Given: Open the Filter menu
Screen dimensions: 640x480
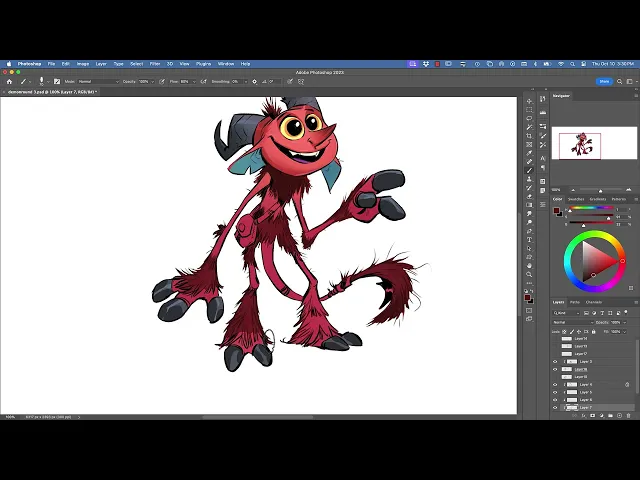Looking at the screenshot, I should (155, 64).
